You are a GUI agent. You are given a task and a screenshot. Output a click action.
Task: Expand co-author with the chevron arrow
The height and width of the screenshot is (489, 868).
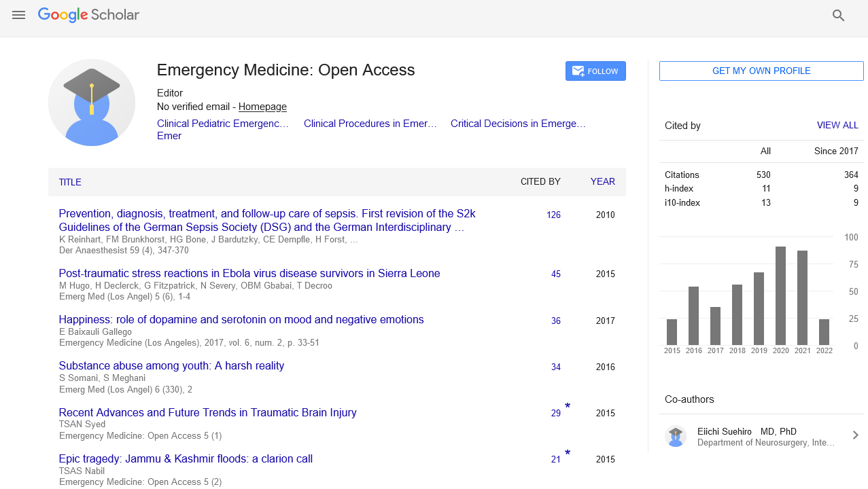855,435
